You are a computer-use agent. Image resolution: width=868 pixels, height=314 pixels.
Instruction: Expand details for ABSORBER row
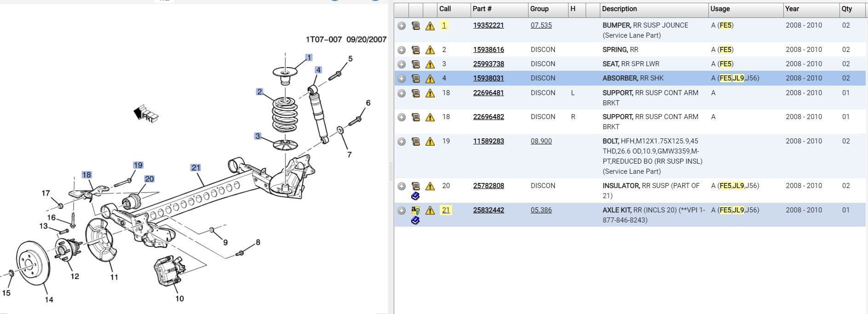pos(402,79)
